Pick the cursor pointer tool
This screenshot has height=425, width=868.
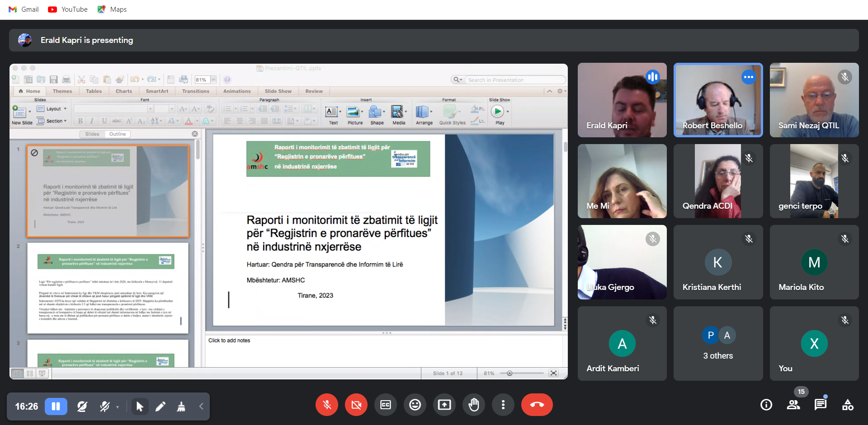pos(140,407)
